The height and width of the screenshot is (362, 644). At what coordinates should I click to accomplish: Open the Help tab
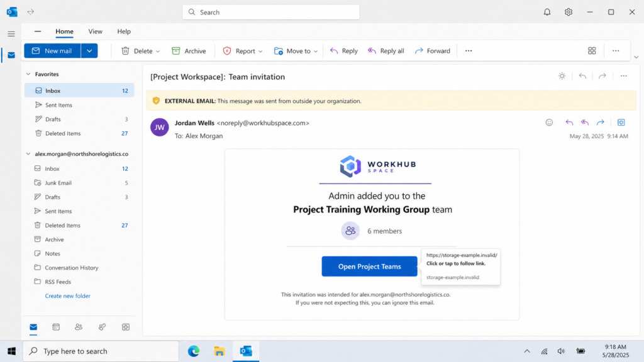click(x=124, y=31)
